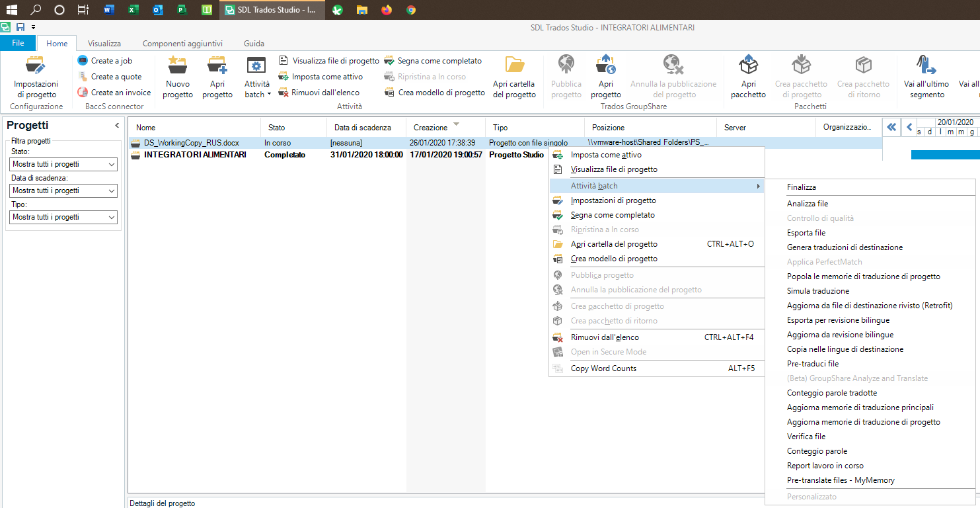Select Esporta file in batch submenu
This screenshot has width=980, height=508.
[x=870, y=233]
